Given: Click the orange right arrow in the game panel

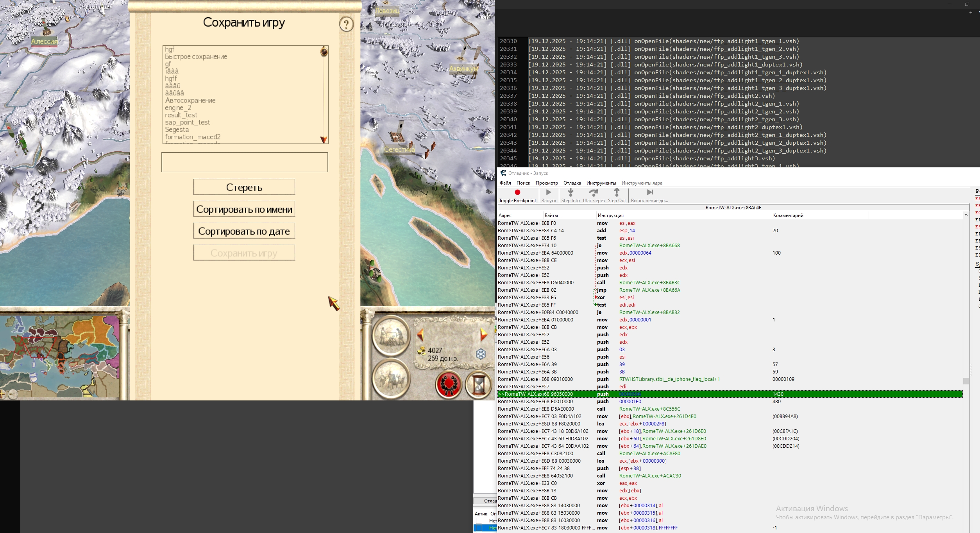Looking at the screenshot, I should [483, 335].
